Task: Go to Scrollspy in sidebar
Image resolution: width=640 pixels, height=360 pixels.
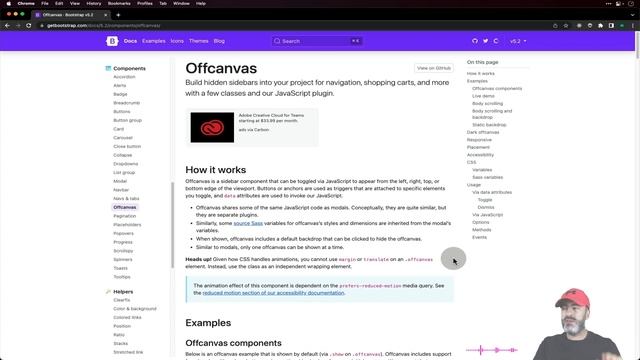Action: (x=123, y=251)
